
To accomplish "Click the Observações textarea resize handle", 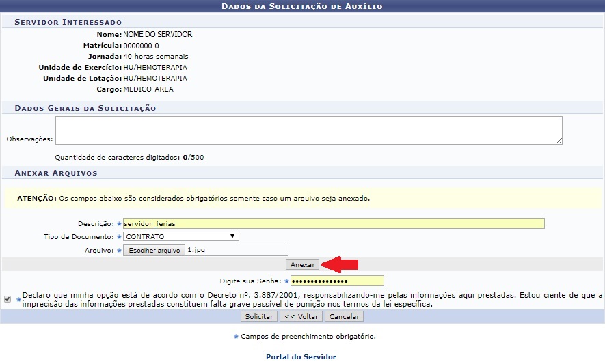I will click(x=559, y=141).
